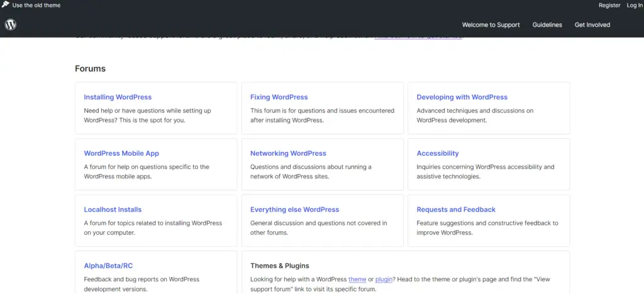Click the Themes & Plugins heading
Image resolution: width=644 pixels, height=294 pixels.
[x=280, y=266]
